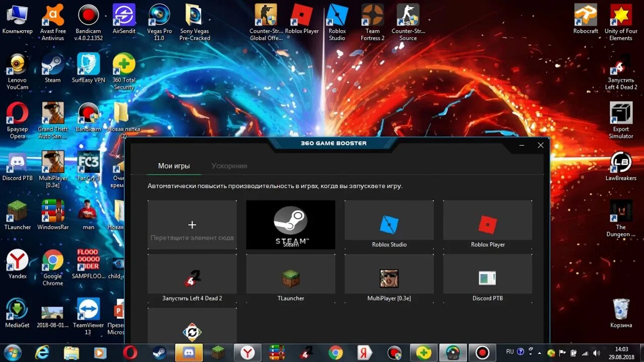Select the Team Fortress 2 desktop icon
This screenshot has width=644, height=362.
(373, 23)
